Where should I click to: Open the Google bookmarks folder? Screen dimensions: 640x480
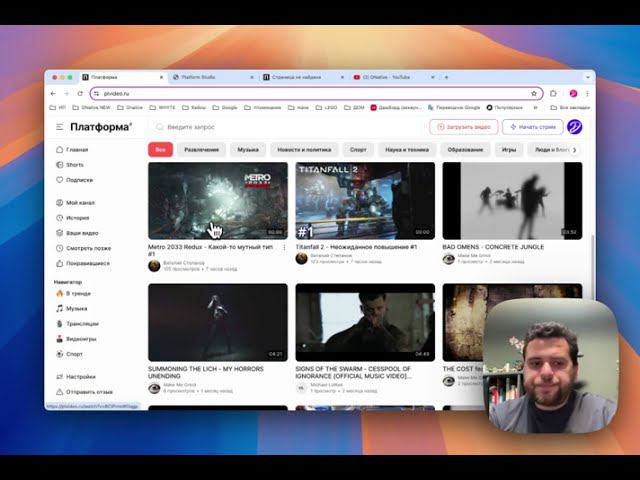click(x=225, y=107)
